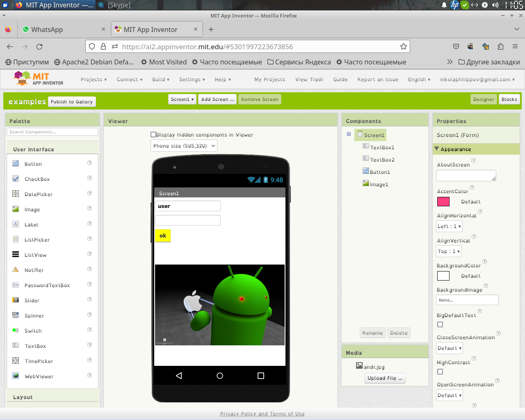The image size is (525, 420).
Task: Click the WebViewer palette icon
Action: tap(16, 376)
